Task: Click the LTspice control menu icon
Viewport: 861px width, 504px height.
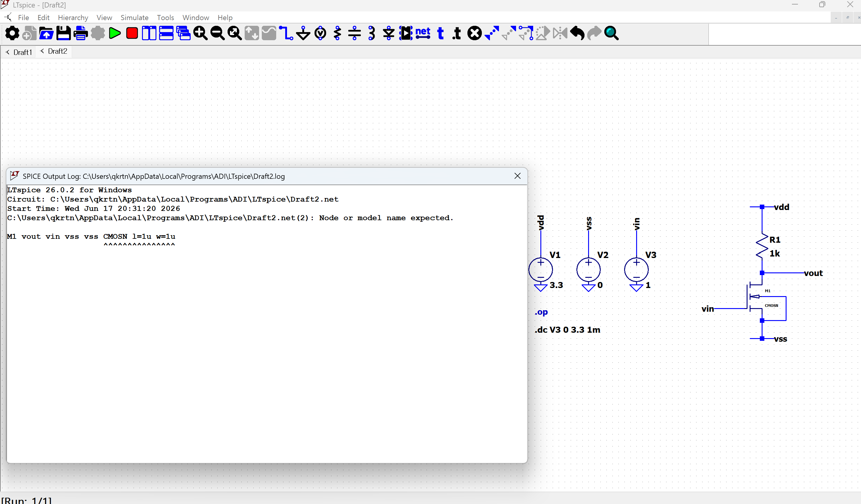Action: (x=8, y=17)
